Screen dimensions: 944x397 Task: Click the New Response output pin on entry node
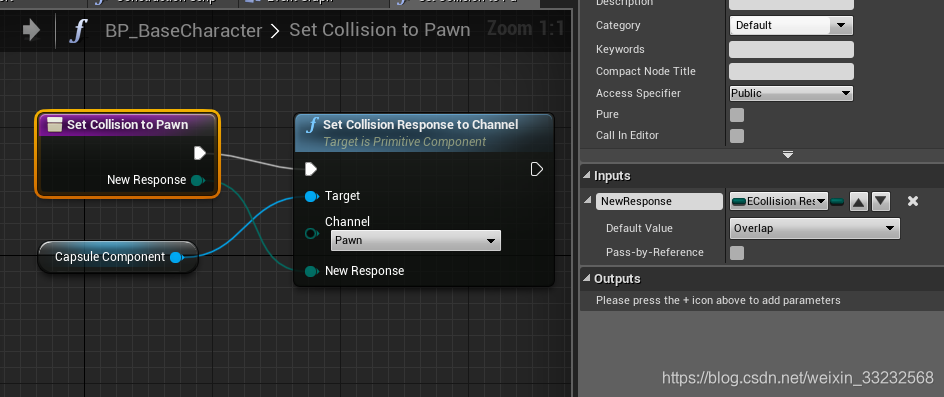click(x=197, y=180)
